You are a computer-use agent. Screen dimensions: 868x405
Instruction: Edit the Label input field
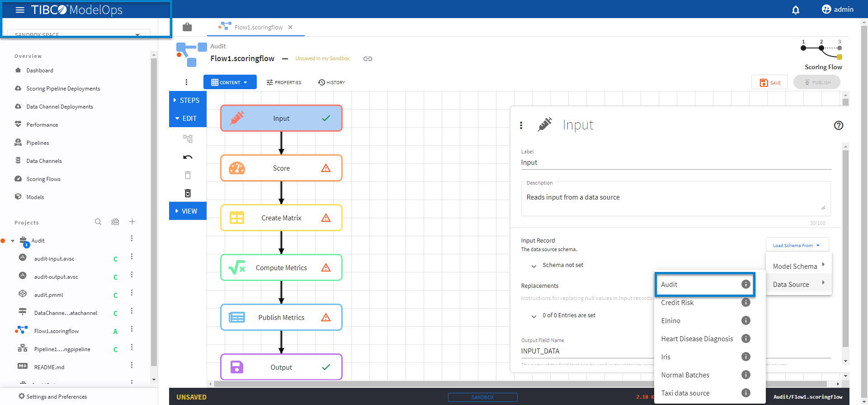676,162
